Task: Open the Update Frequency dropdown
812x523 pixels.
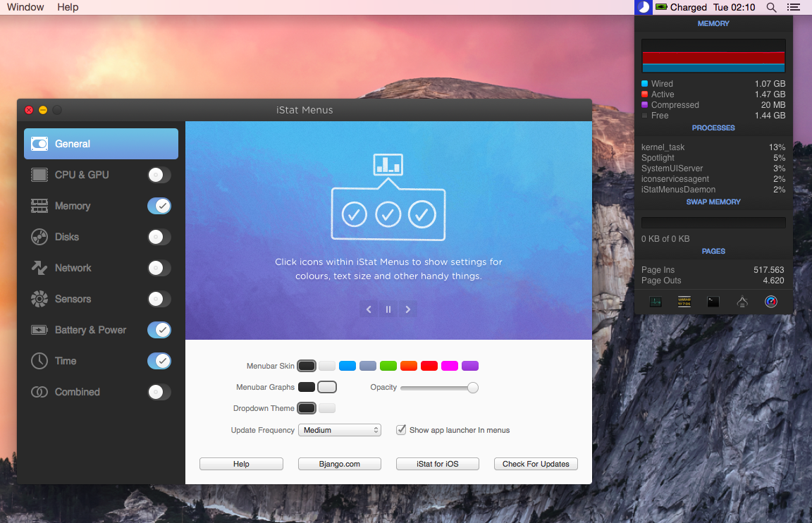Action: pos(339,430)
